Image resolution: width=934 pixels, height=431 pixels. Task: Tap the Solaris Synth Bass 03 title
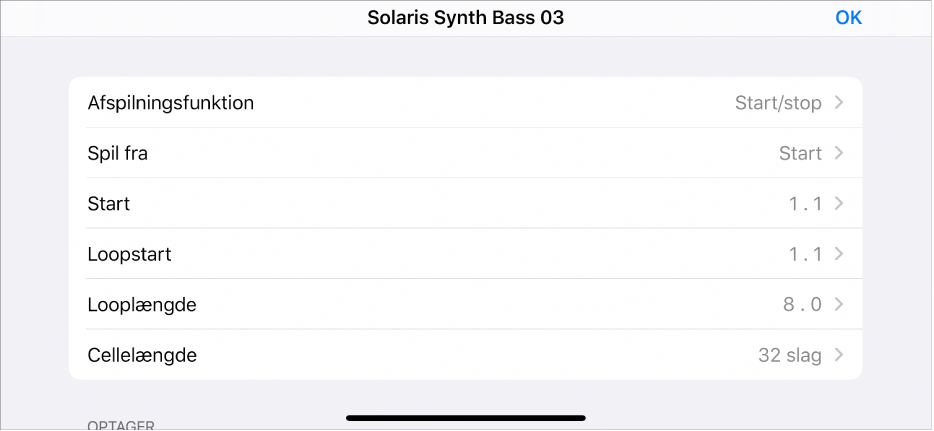click(466, 18)
